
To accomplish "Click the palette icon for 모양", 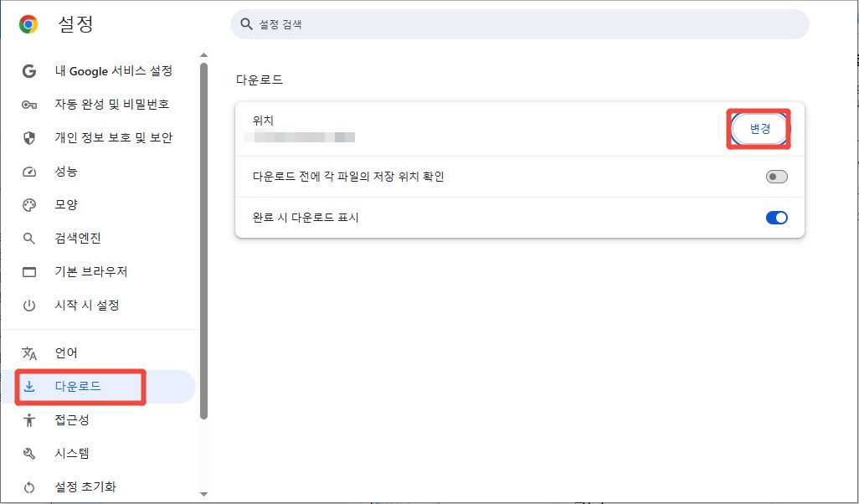I will [x=29, y=205].
